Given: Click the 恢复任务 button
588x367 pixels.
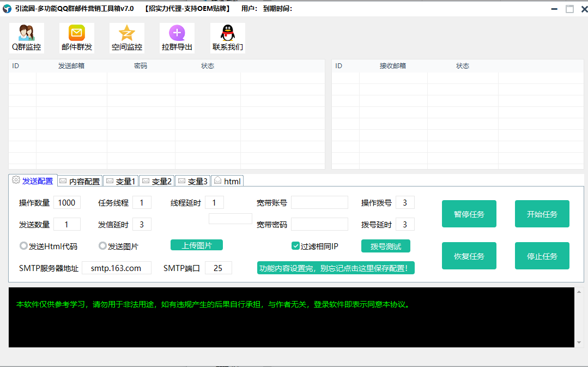Looking at the screenshot, I should [x=469, y=256].
